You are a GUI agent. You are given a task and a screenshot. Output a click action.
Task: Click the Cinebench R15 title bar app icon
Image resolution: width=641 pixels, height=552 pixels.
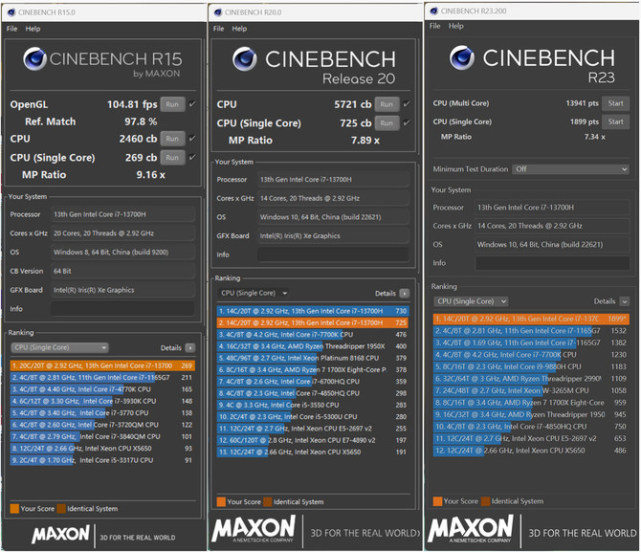[11, 12]
